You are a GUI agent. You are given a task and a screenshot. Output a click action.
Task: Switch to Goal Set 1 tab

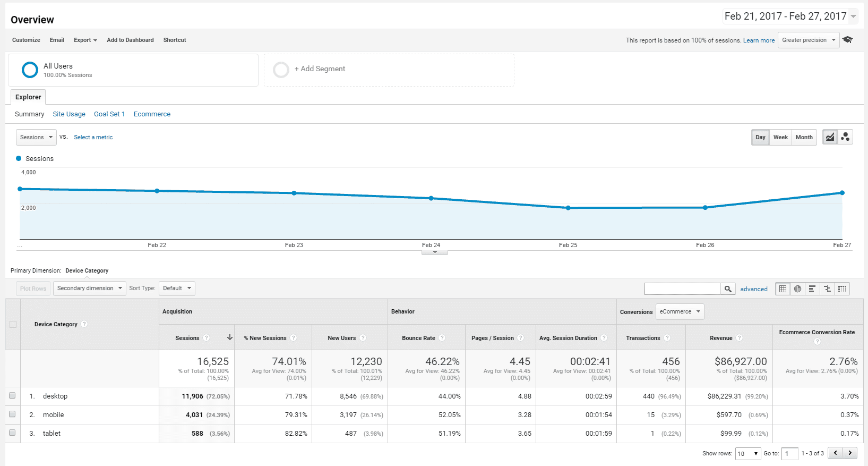pyautogui.click(x=109, y=114)
